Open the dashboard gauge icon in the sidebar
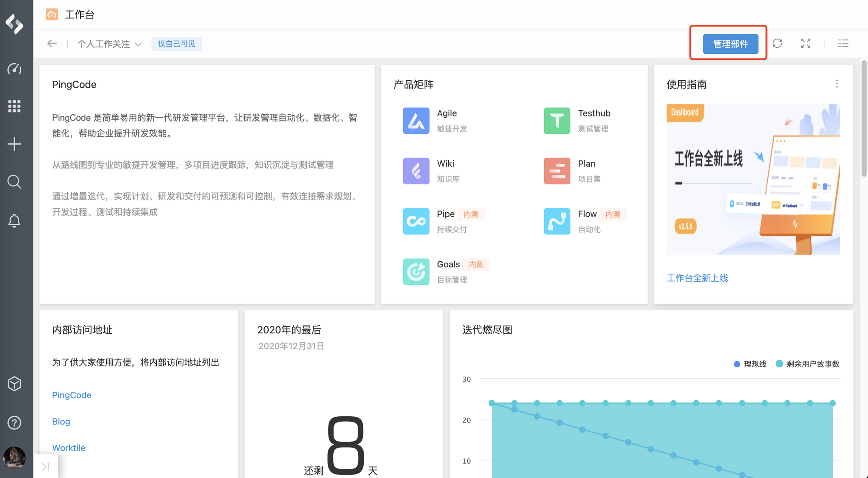 point(14,69)
